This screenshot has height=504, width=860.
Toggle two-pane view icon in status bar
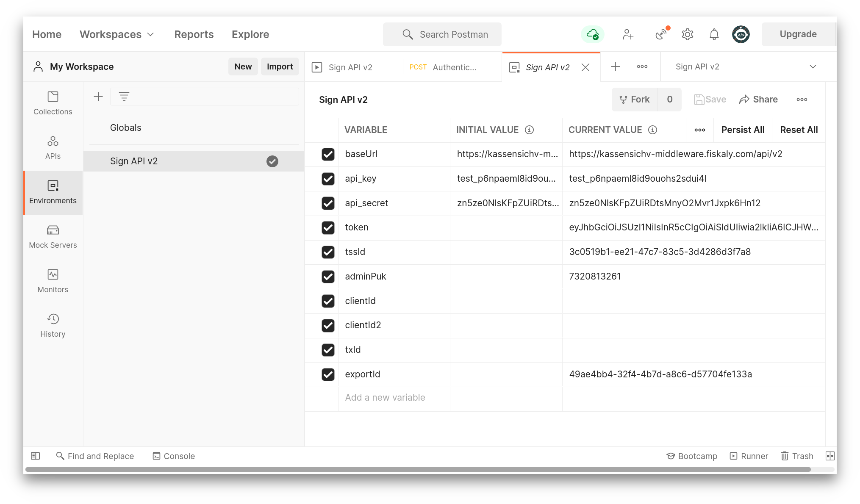(830, 456)
